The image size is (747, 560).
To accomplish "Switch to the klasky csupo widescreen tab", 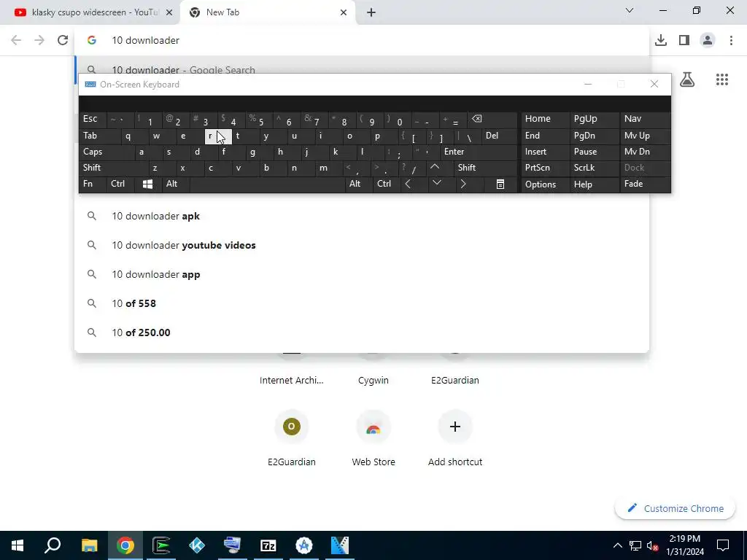I will (x=90, y=12).
